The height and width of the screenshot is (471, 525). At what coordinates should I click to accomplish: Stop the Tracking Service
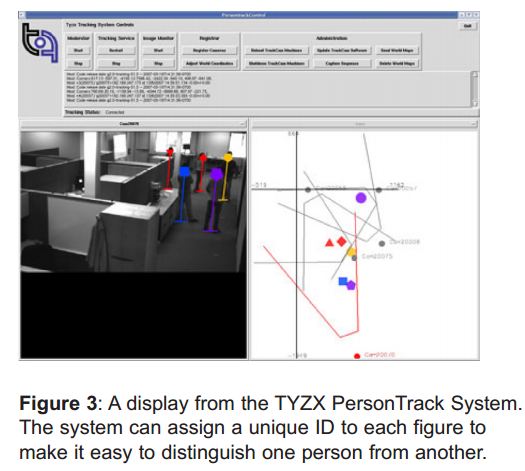point(116,63)
